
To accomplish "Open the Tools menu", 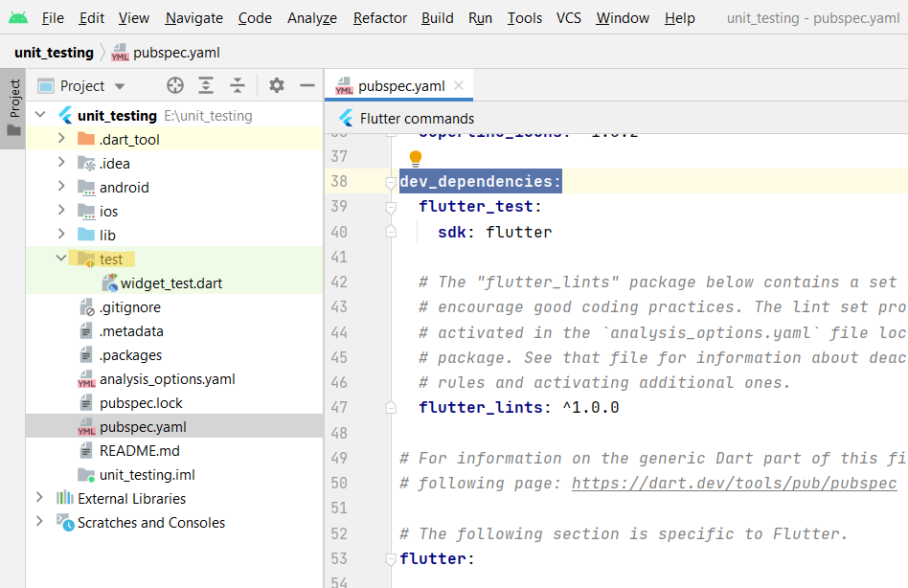I will pyautogui.click(x=524, y=17).
